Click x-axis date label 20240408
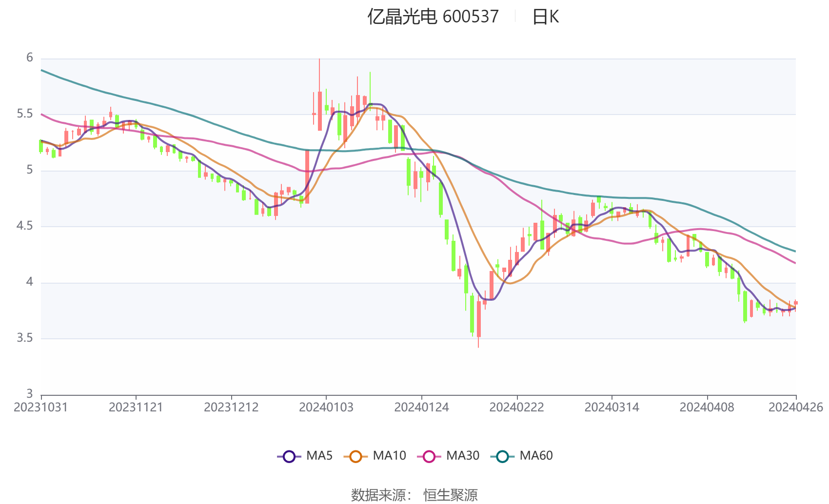 (707, 407)
